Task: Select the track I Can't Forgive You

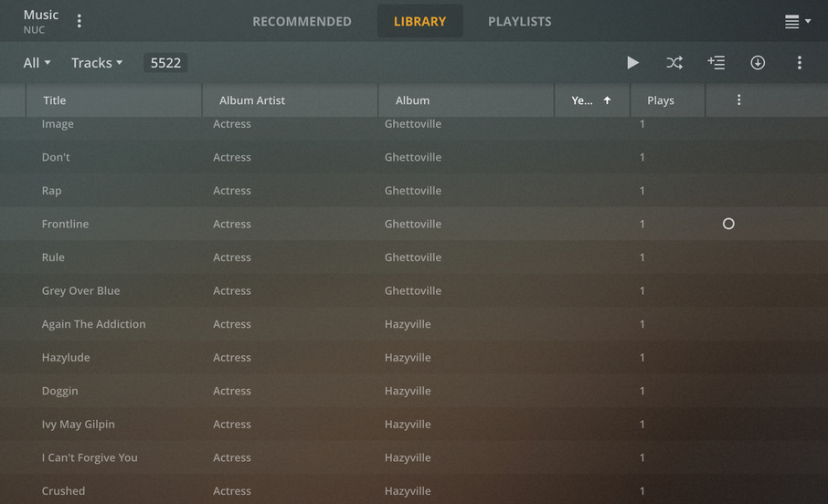Action: (90, 457)
